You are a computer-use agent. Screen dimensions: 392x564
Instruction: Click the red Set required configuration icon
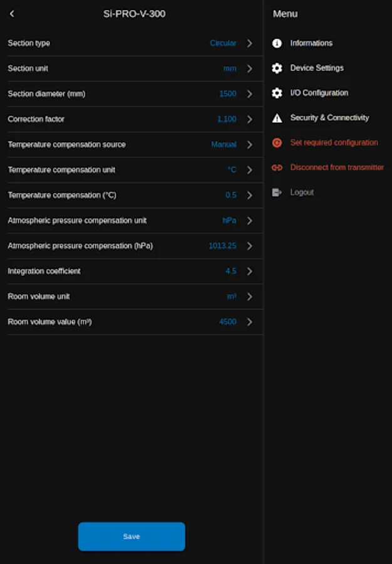click(277, 143)
